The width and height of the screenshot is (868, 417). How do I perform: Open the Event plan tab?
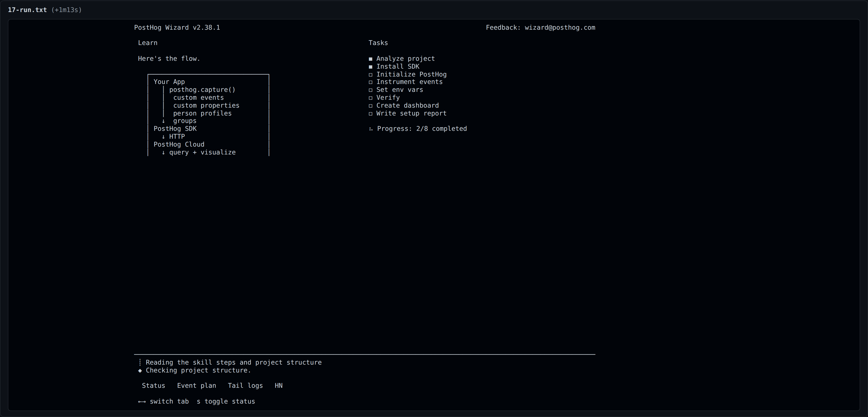(196, 385)
